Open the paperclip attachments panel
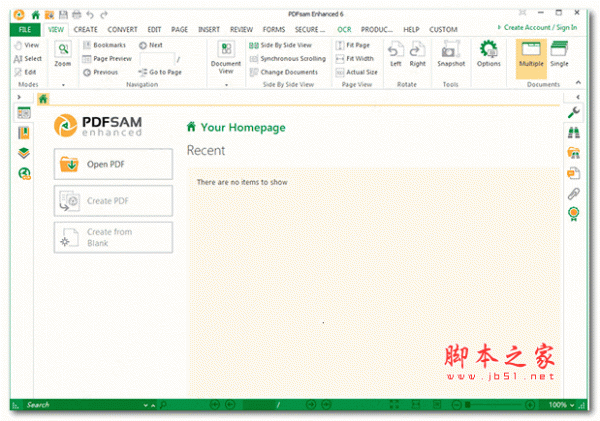 point(573,193)
